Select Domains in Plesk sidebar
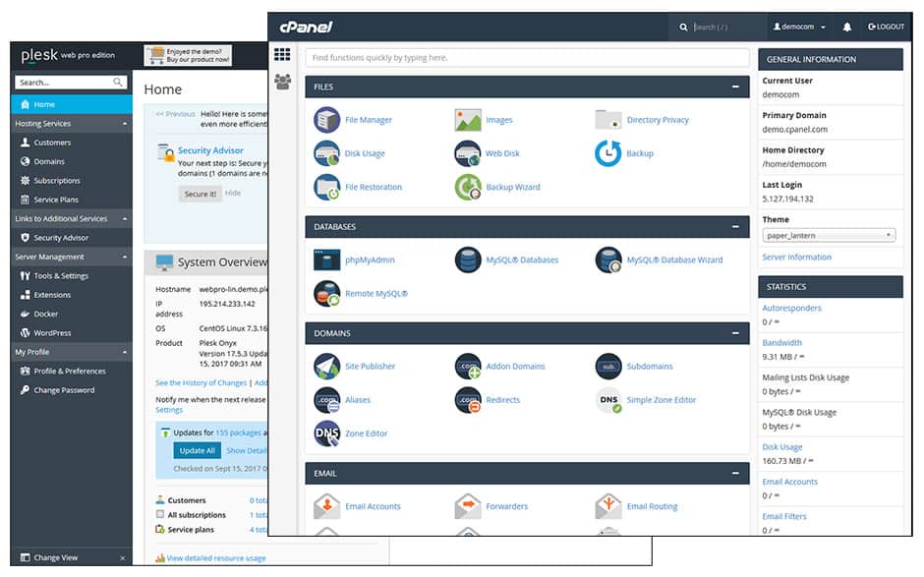Screen dimensions: 924x577 click(x=72, y=161)
